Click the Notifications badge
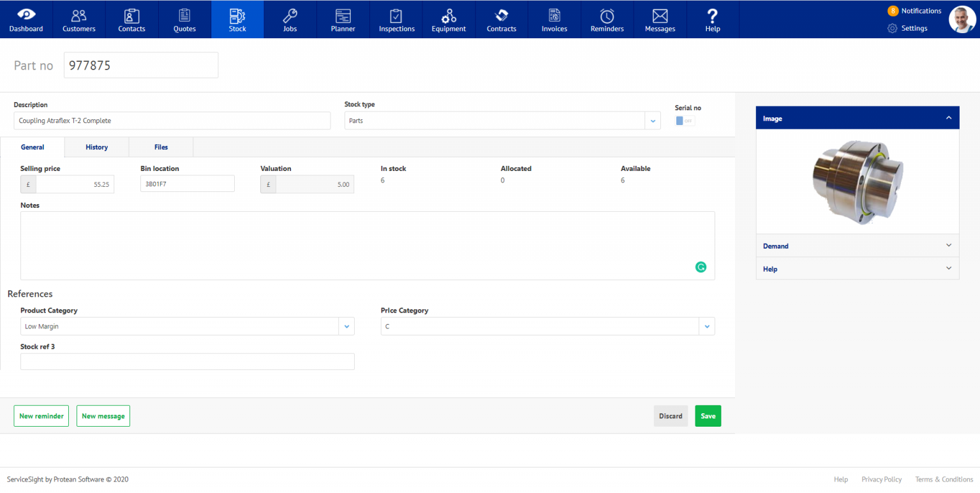The height and width of the screenshot is (493, 980). pos(893,10)
